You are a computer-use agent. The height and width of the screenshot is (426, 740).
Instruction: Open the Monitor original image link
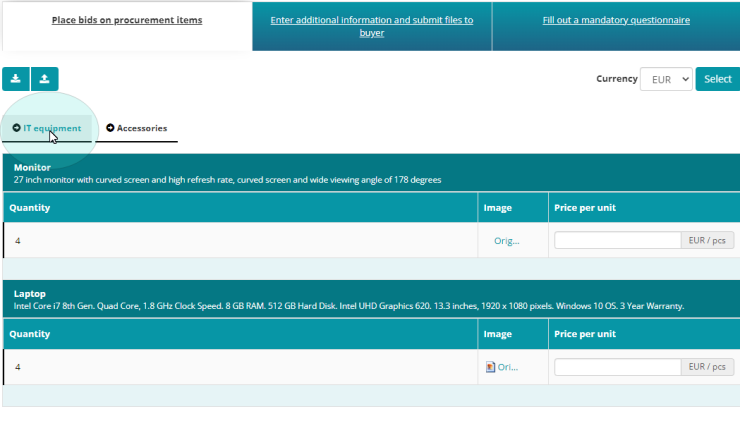(x=506, y=241)
